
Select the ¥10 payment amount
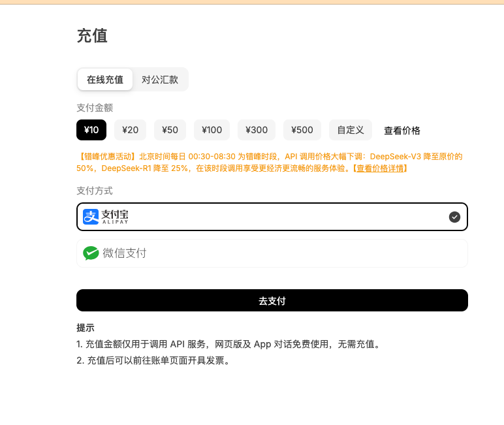coord(91,130)
